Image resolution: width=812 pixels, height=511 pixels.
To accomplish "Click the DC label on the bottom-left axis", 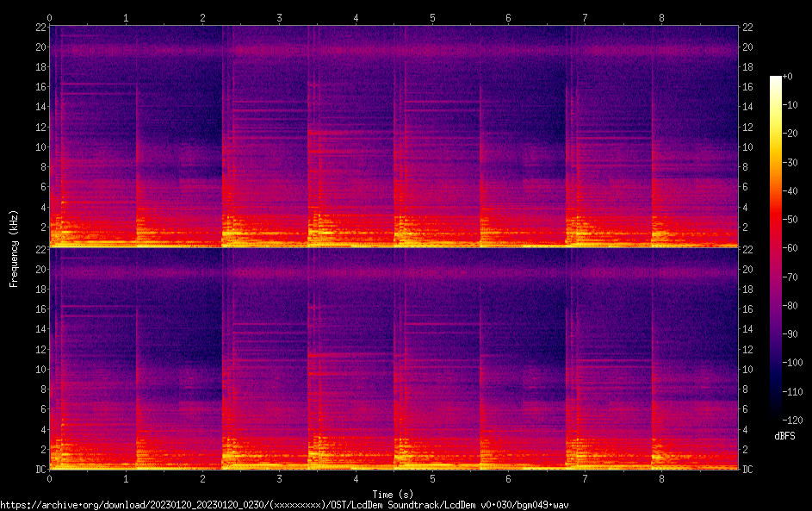I will (x=40, y=470).
